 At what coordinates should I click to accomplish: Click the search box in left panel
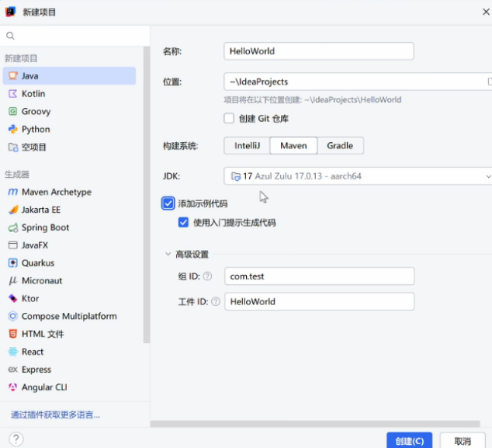74,36
